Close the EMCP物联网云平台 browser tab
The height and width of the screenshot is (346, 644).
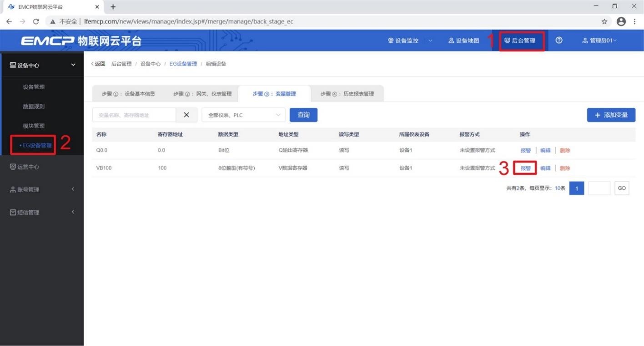click(x=97, y=7)
